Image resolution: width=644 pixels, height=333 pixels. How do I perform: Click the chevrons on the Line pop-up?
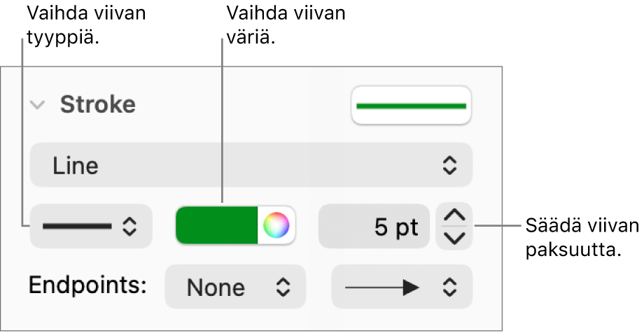point(449,166)
